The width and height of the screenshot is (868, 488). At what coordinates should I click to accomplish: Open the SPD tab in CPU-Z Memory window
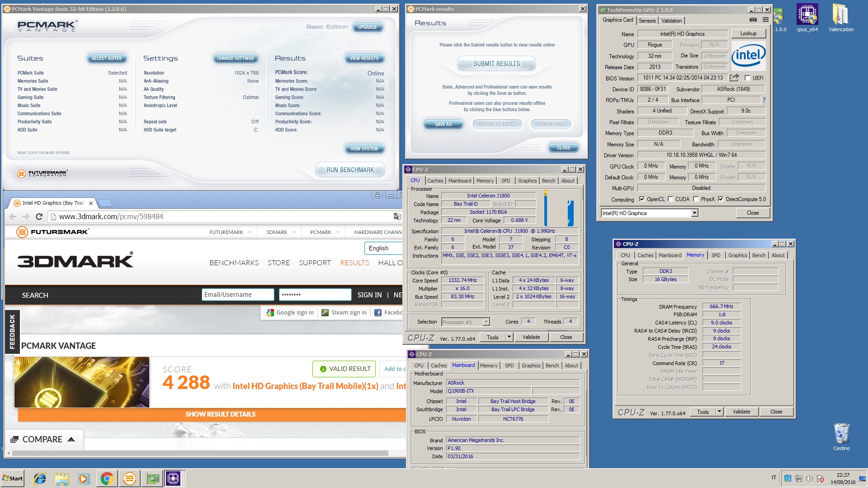[716, 255]
